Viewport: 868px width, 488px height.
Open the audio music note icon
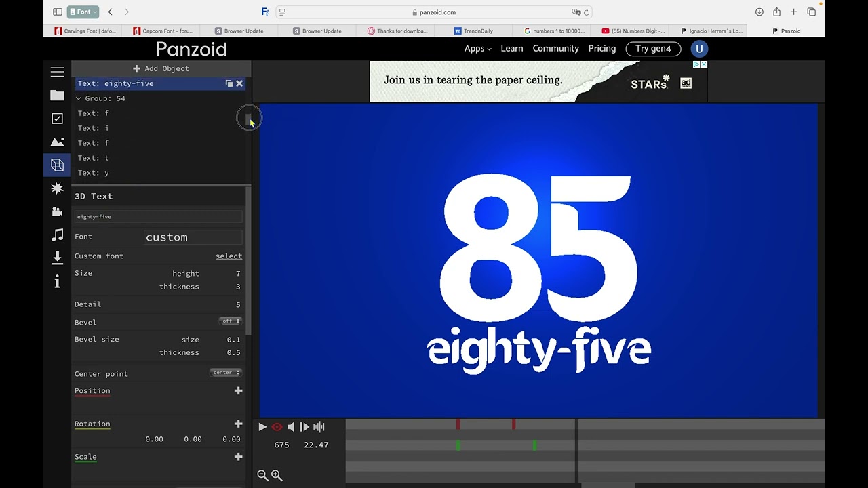(x=57, y=235)
